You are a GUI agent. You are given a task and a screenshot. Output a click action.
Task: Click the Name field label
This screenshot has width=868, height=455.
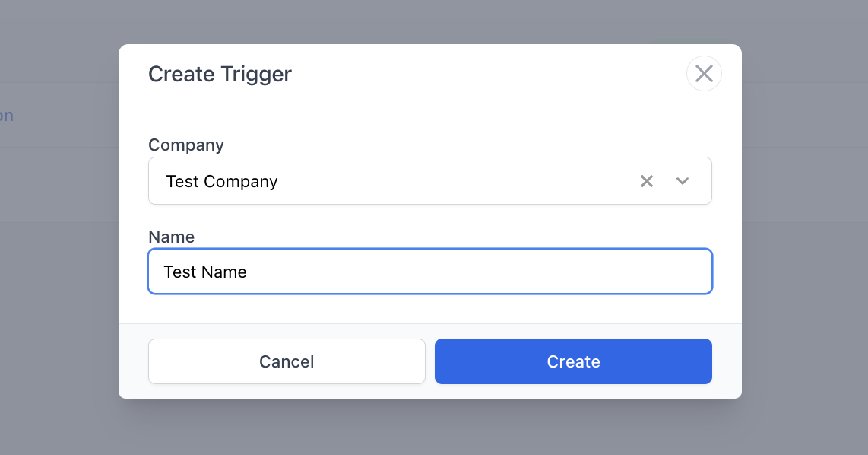click(171, 237)
